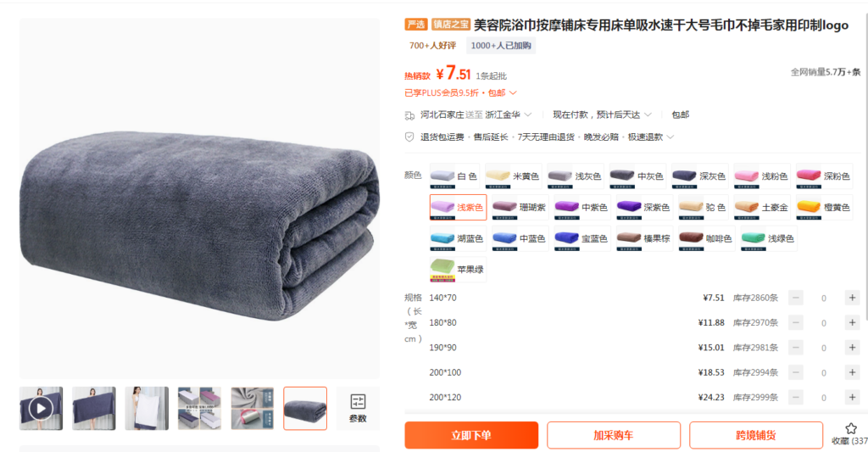Screen dimensions: 868x452
Task: Expand the 极速退款 service details chevron
Action: point(670,137)
